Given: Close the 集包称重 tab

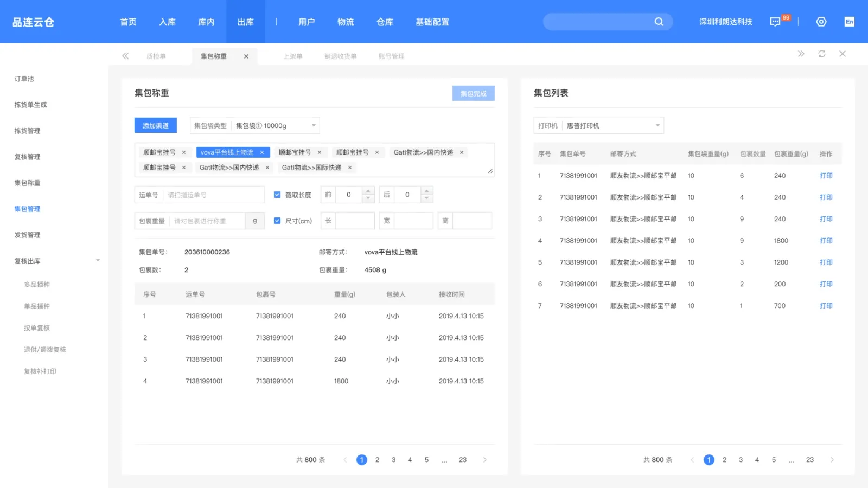Looking at the screenshot, I should click(246, 56).
